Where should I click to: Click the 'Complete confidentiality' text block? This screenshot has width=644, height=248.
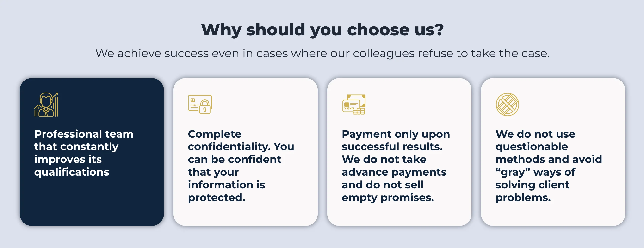pos(241,166)
